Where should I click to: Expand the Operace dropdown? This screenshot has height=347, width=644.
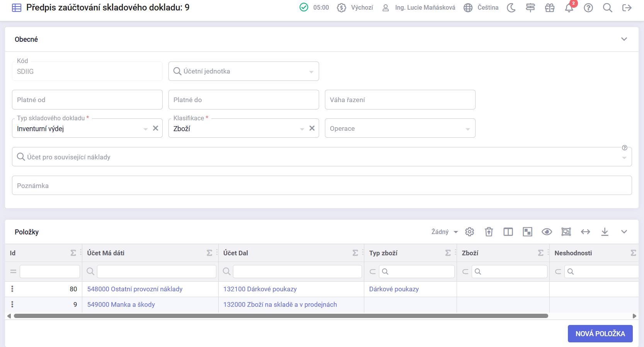tap(400, 128)
